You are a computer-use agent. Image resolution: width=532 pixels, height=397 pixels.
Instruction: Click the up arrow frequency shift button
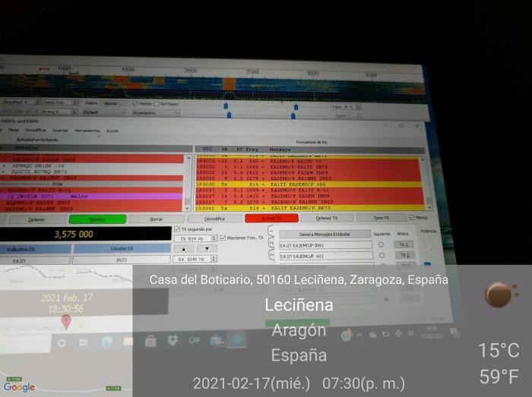coord(184,249)
